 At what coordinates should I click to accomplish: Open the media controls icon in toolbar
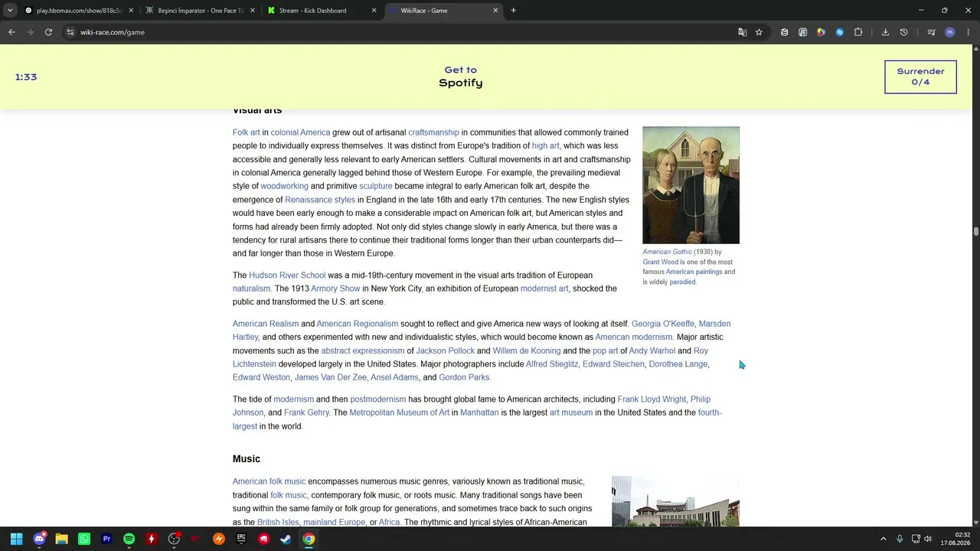point(931,32)
